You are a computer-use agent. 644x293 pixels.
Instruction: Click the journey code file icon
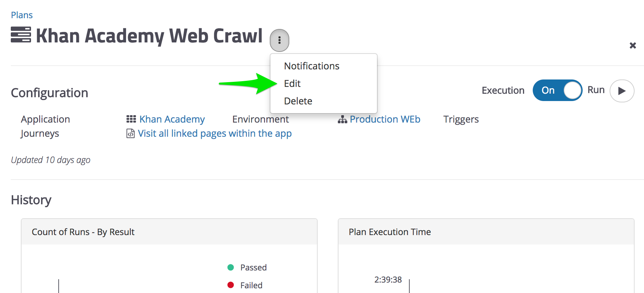click(130, 133)
